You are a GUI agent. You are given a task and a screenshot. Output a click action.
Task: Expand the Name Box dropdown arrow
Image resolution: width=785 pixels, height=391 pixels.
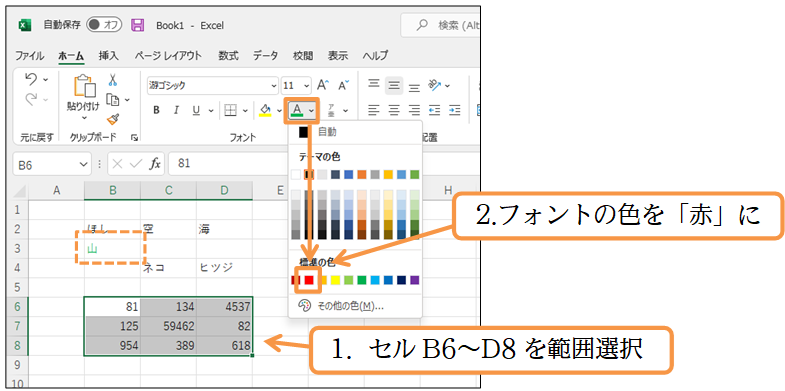(x=83, y=164)
